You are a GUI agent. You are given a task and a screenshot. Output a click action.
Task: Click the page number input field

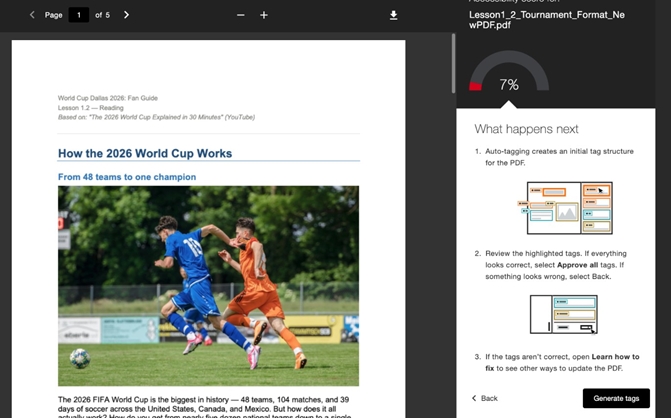[x=79, y=15]
